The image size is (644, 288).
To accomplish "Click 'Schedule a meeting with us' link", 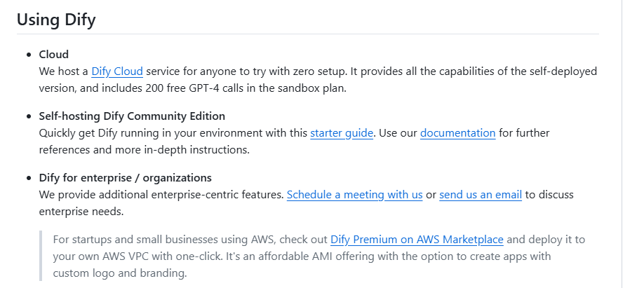I will (354, 194).
